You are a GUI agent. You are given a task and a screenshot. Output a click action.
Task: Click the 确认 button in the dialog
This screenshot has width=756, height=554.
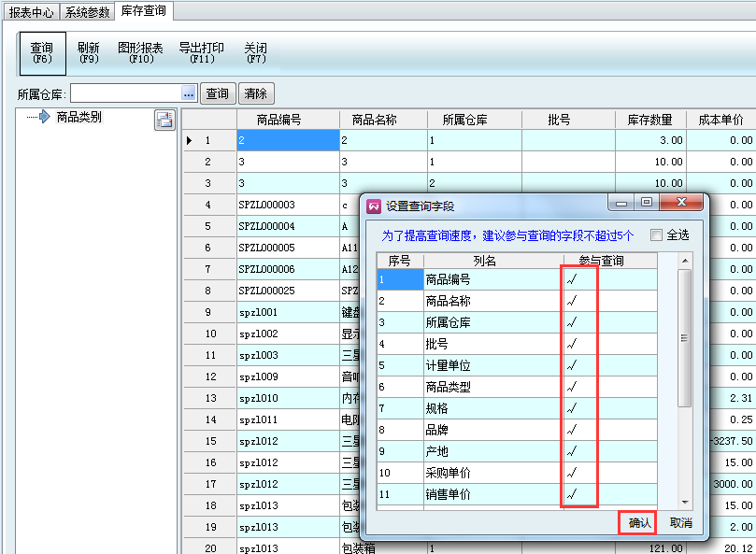[x=639, y=523]
